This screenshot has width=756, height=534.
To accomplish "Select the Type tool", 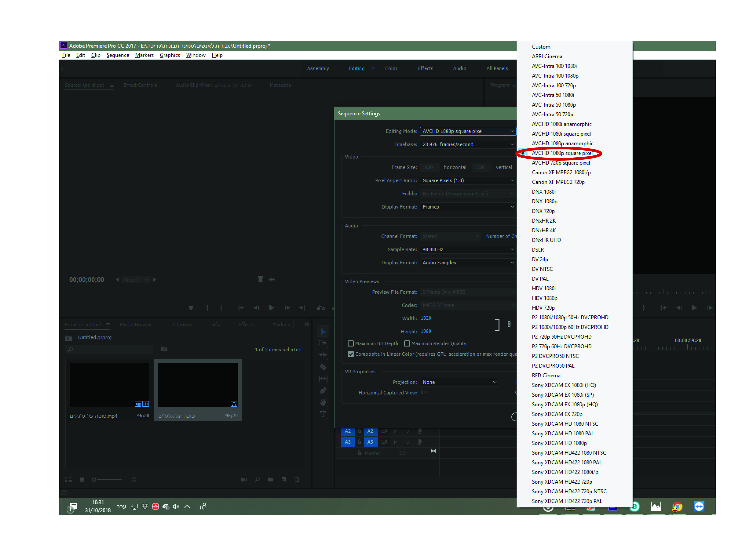I will 323,414.
